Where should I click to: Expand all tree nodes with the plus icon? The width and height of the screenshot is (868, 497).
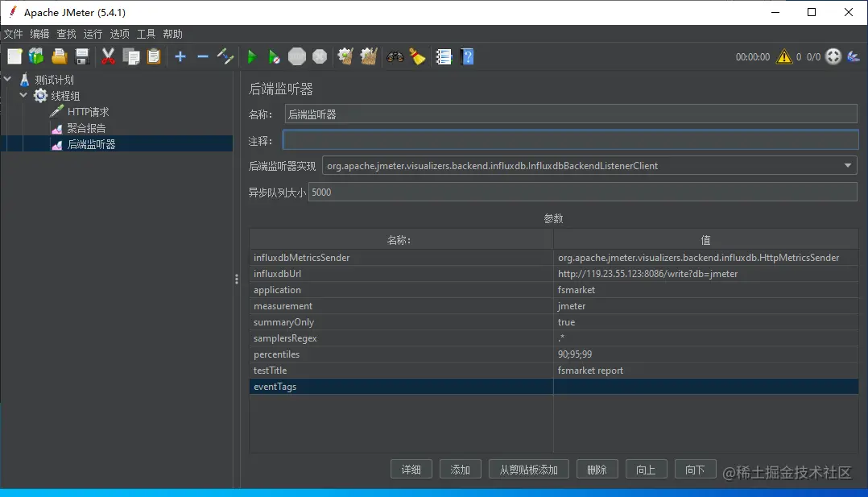[x=180, y=56]
